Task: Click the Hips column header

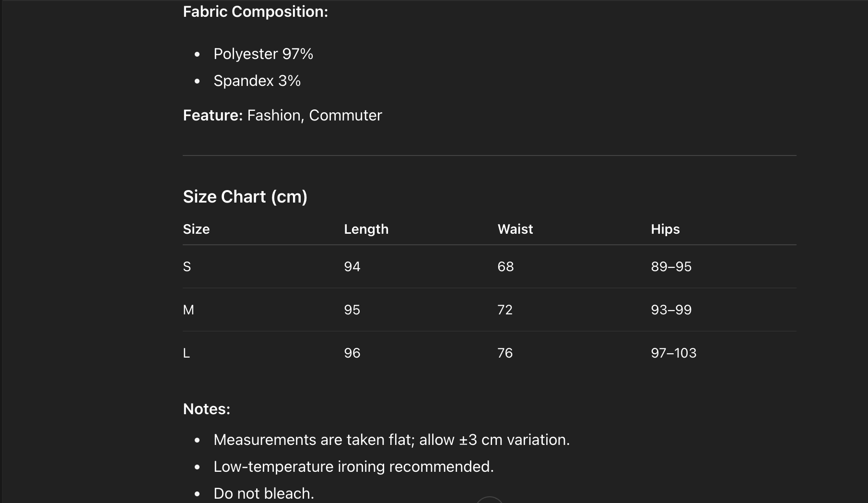Action: tap(665, 229)
